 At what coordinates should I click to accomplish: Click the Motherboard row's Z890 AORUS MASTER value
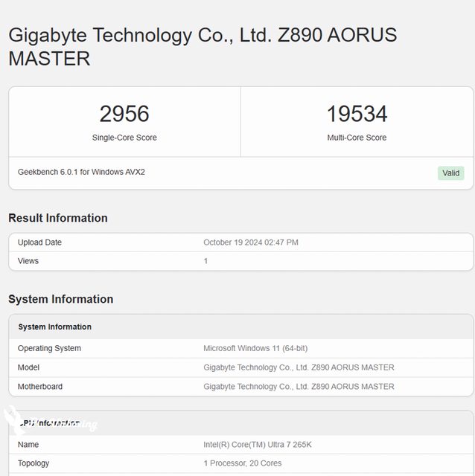(299, 387)
